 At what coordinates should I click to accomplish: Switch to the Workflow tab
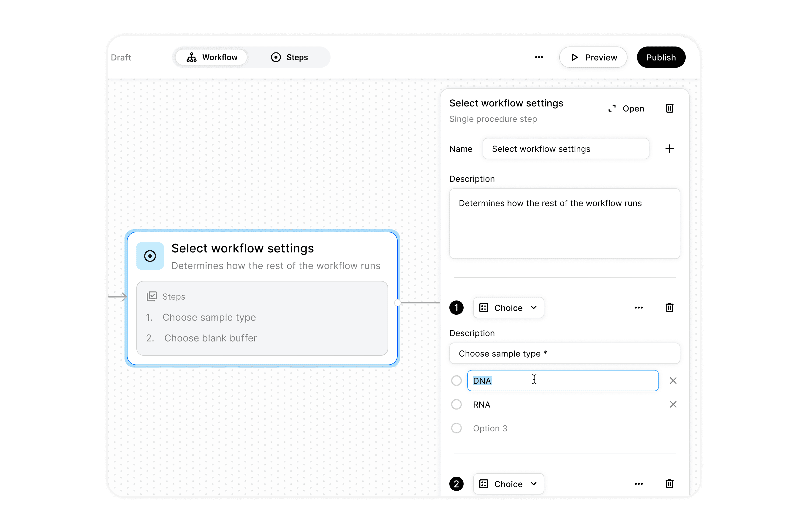click(x=212, y=57)
